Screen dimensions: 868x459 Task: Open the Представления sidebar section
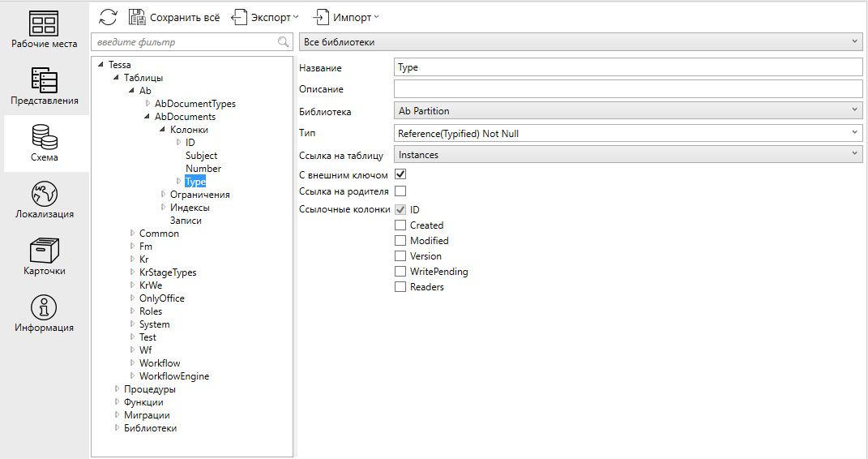[45, 87]
